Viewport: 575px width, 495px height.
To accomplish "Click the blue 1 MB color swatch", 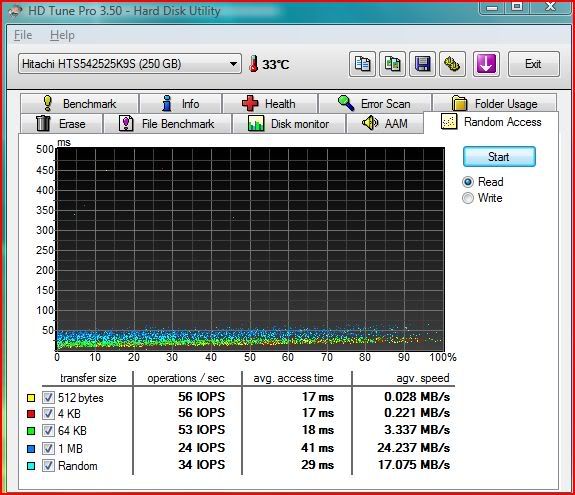I will (x=31, y=449).
